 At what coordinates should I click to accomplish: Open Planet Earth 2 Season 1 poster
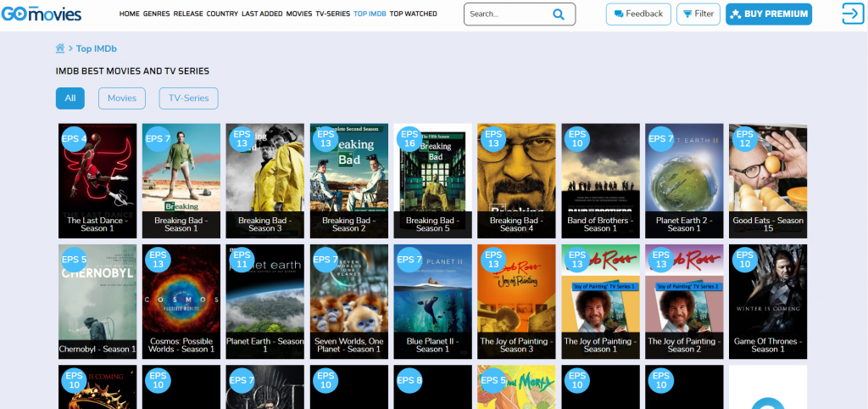click(684, 181)
